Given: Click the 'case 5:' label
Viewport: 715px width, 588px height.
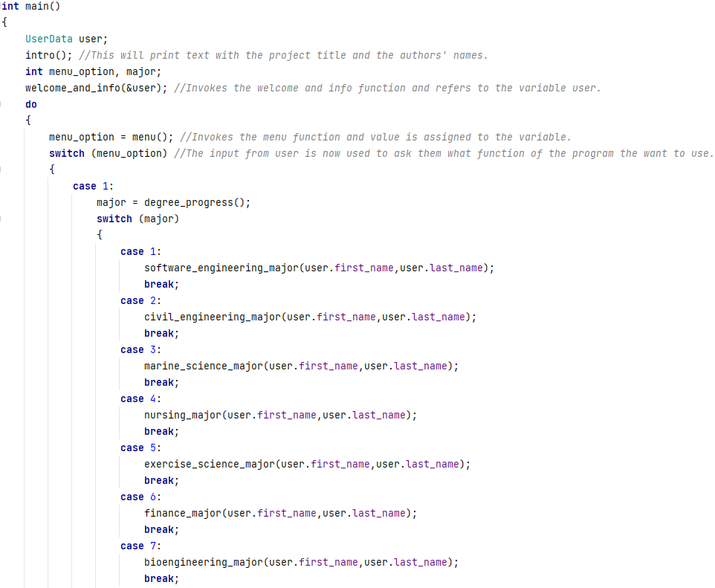Looking at the screenshot, I should click(x=141, y=448).
